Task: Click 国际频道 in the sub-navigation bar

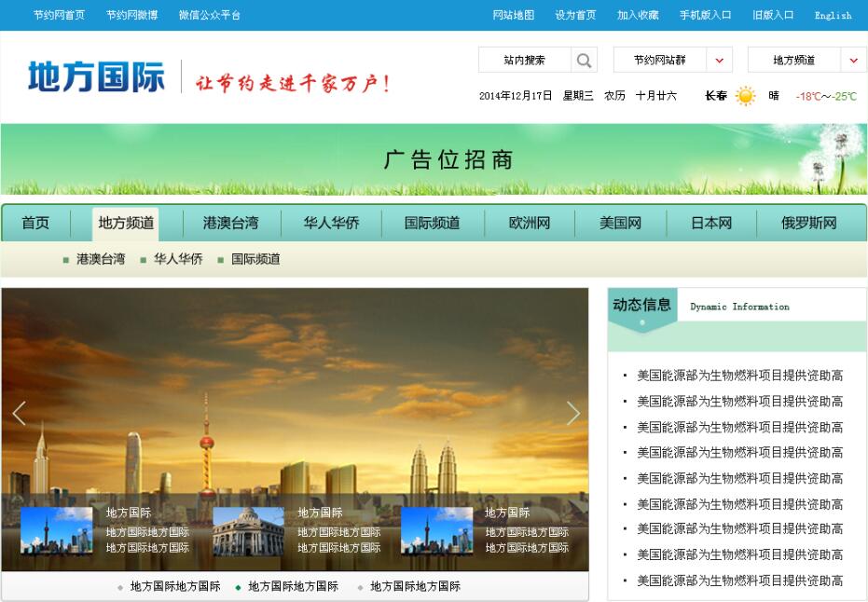Action: click(x=255, y=259)
